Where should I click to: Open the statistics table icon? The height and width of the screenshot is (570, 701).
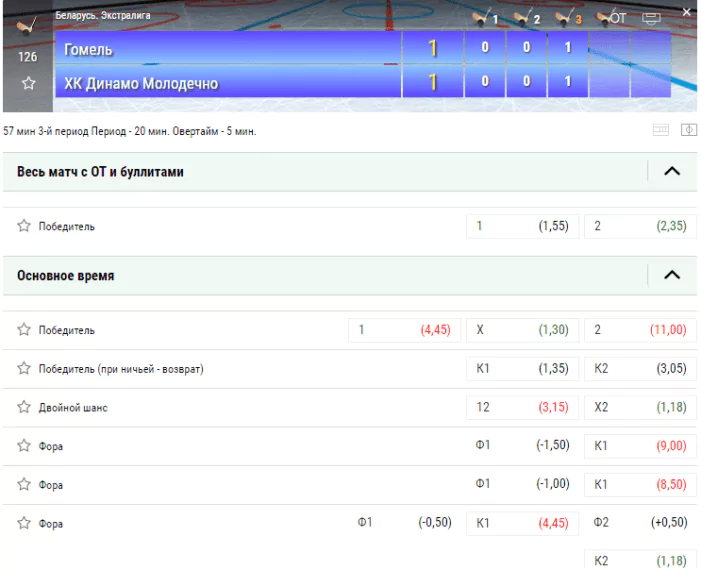click(x=661, y=130)
